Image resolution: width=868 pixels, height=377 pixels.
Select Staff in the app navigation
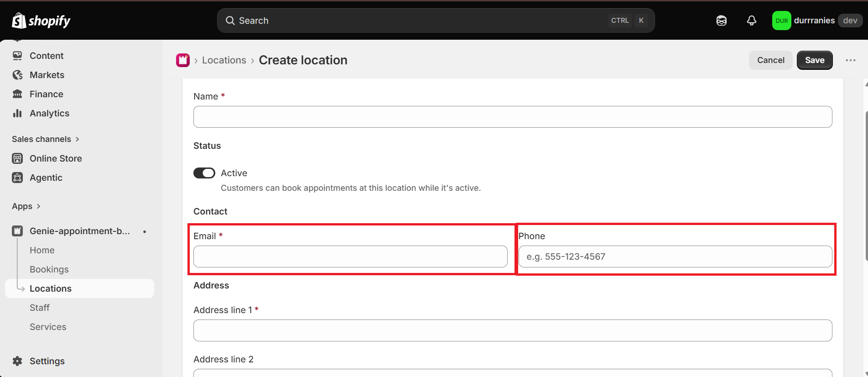click(x=40, y=308)
